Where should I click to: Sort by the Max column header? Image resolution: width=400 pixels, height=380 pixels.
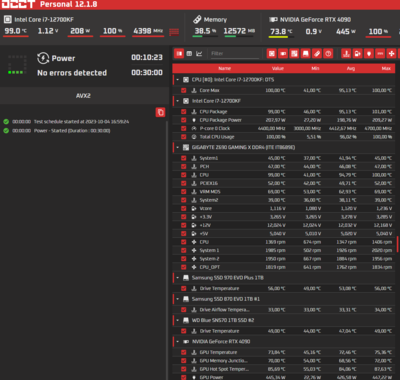click(386, 68)
